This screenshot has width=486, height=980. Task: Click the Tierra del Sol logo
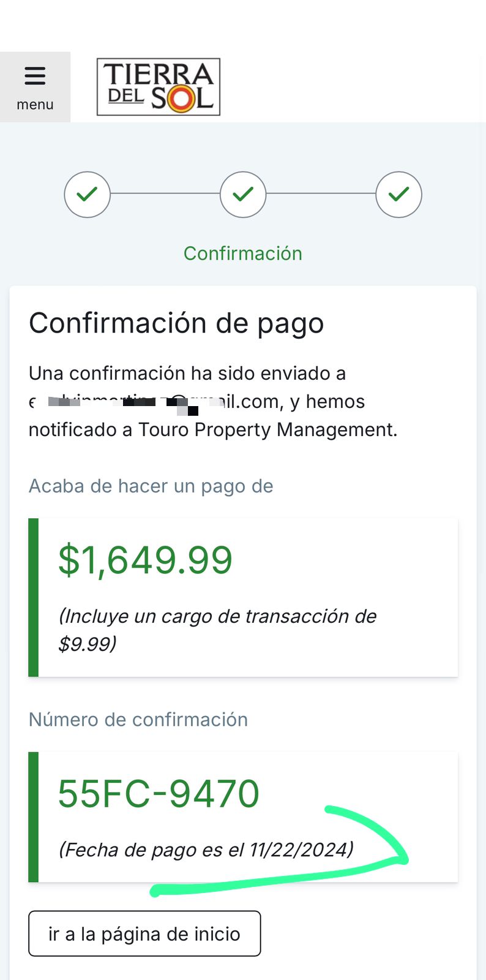(159, 87)
